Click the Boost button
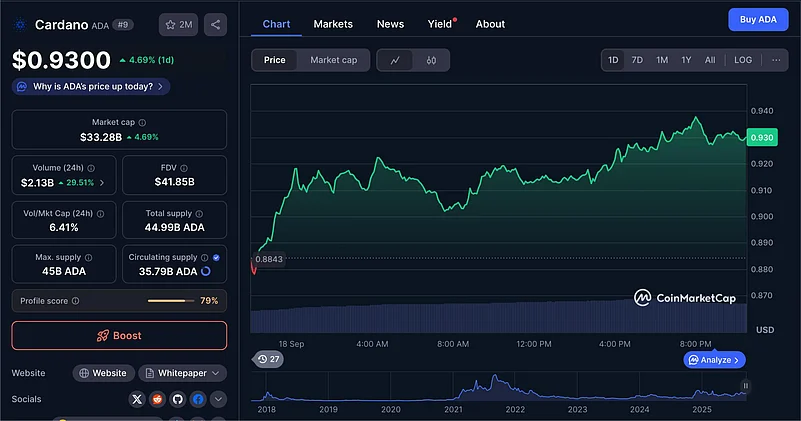The width and height of the screenshot is (801, 421). point(119,336)
